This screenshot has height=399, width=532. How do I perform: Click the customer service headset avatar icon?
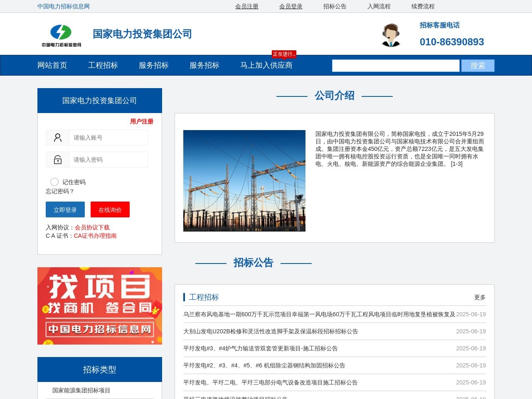(391, 35)
